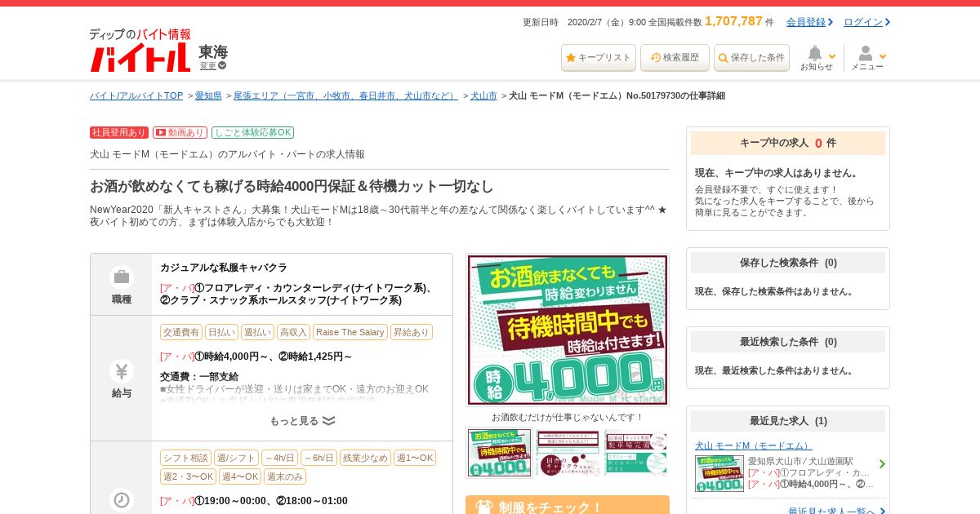
Task: Click the 週4〜OK tag
Action: coord(240,476)
